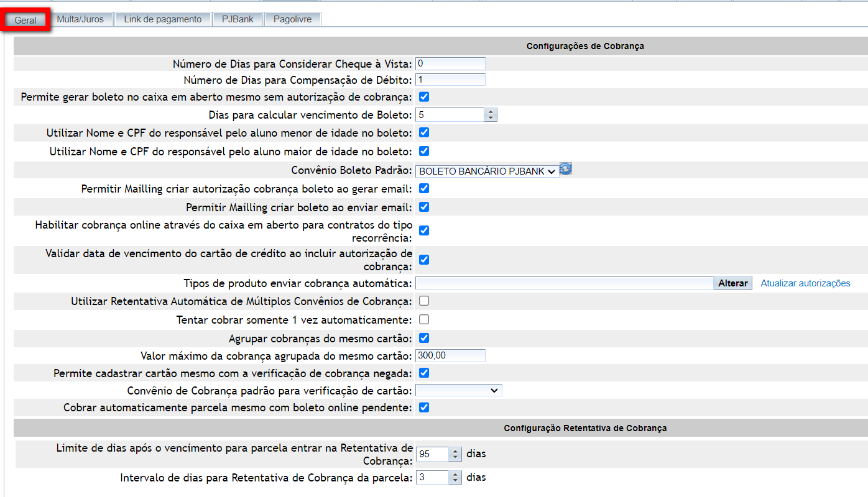Click the Valor máximo da cobrança agrupada field

(450, 355)
